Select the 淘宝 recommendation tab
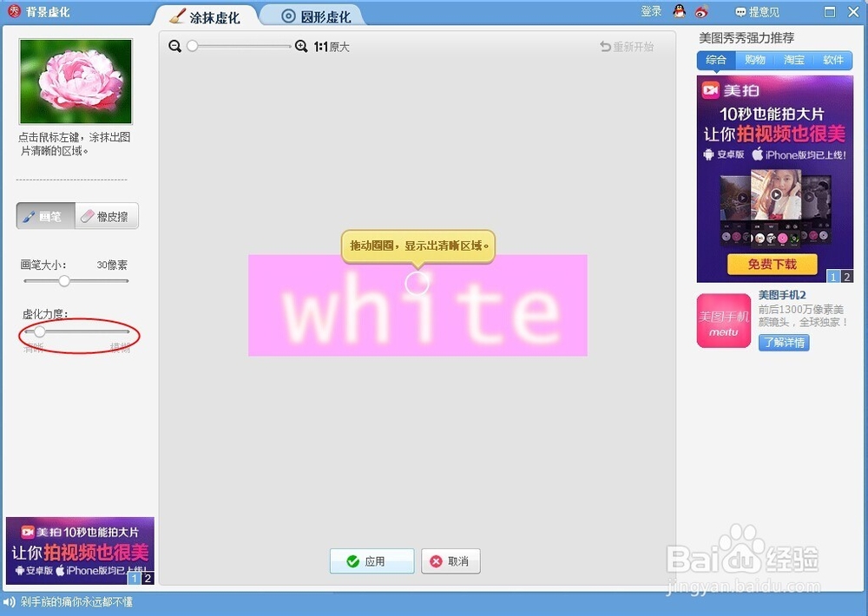The image size is (868, 616). pyautogui.click(x=794, y=60)
